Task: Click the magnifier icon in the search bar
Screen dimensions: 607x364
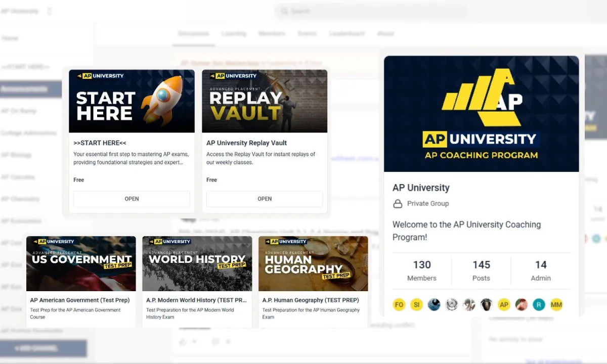Action: [284, 11]
